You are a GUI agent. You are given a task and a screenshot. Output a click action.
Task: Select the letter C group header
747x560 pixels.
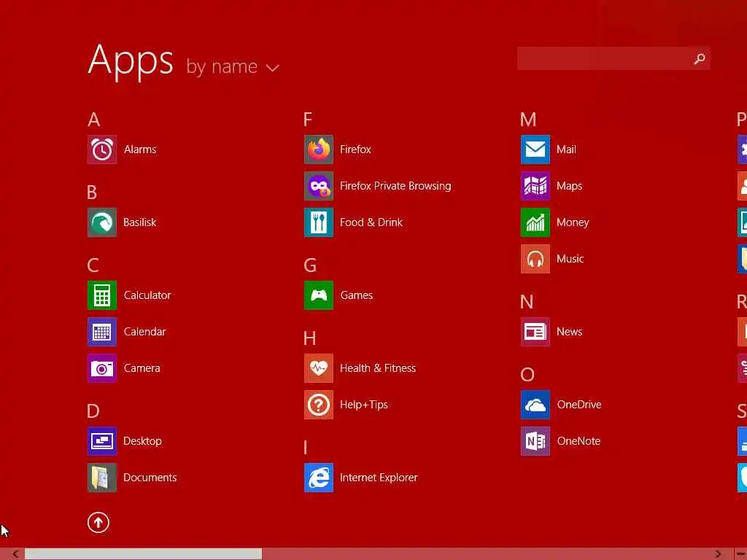point(93,265)
